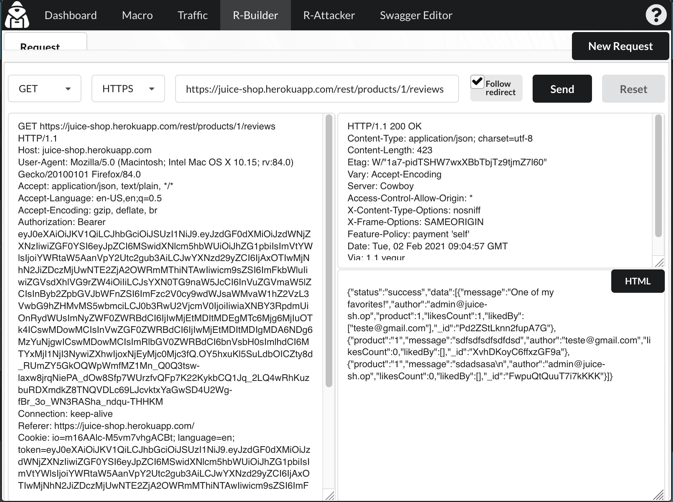Viewport: 673px width, 502px height.
Task: Click the Reset button
Action: click(x=633, y=89)
